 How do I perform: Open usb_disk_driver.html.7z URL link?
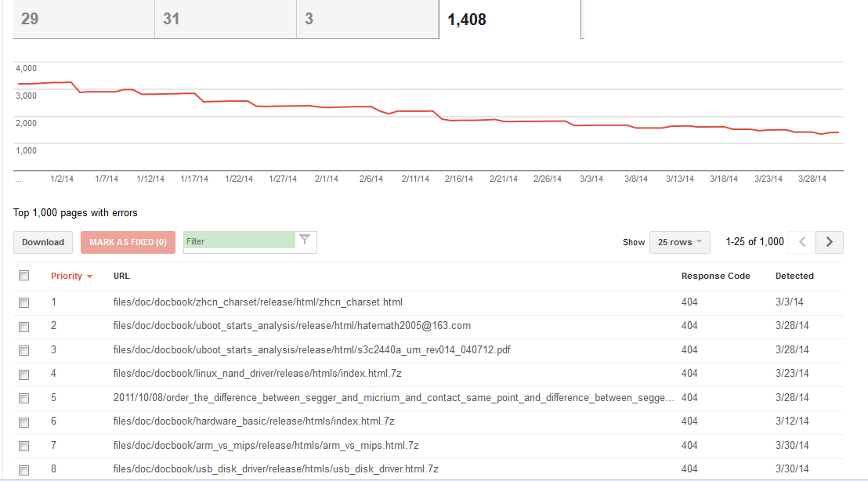pos(276,468)
